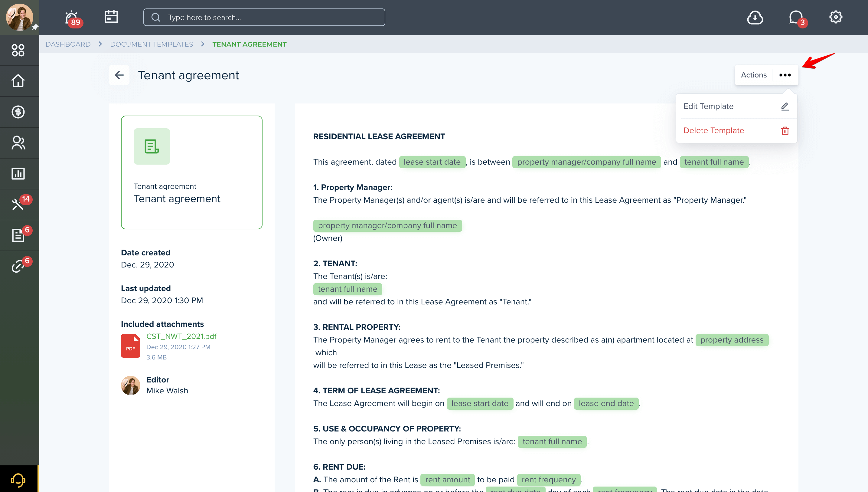Open the accounting dollar icon in sidebar
This screenshot has width=868, height=492.
click(x=18, y=112)
